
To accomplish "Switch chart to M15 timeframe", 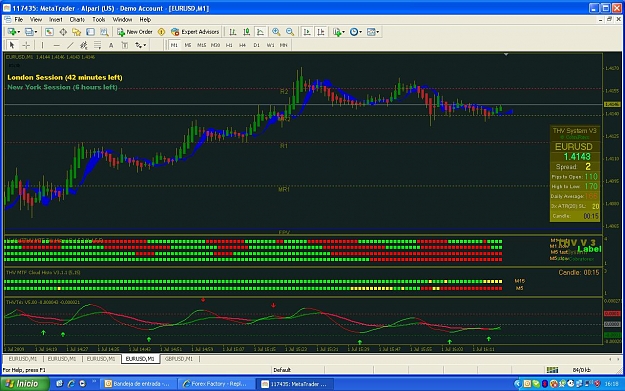I will coord(202,45).
